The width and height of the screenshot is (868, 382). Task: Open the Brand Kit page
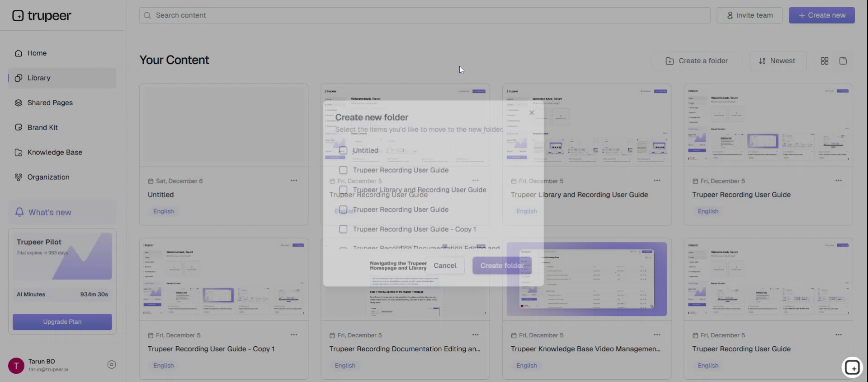pyautogui.click(x=62, y=128)
